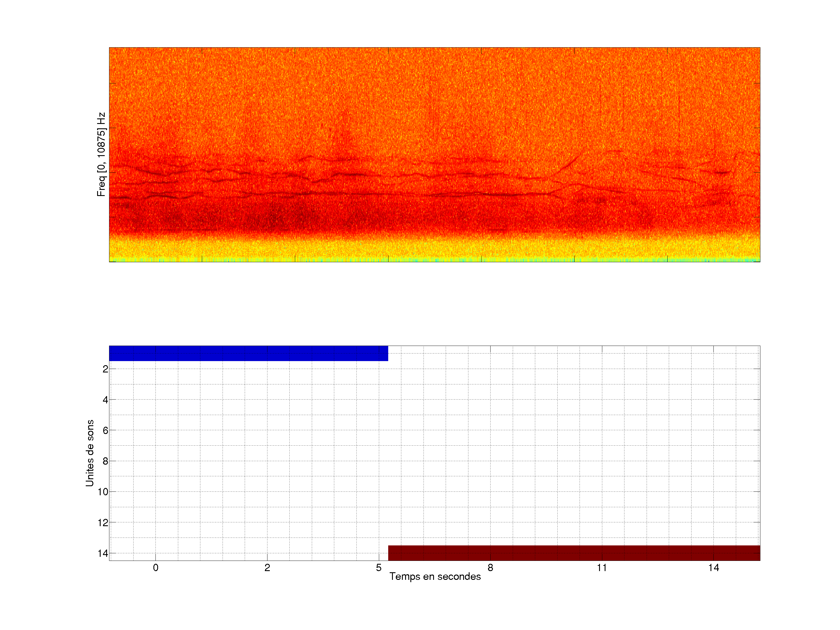Click the dark red bar at unit 14
Image resolution: width=840 pixels, height=630 pixels.
coord(574,553)
